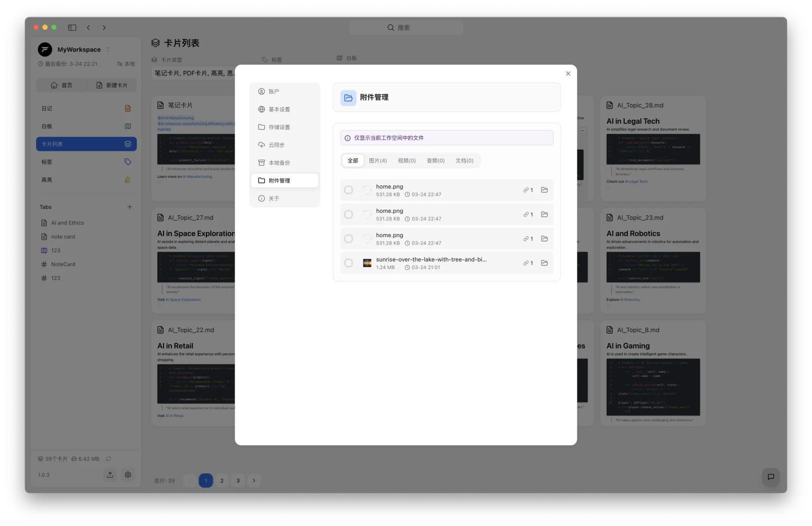Go to page 2 of the card list
This screenshot has height=526, width=812.
[222, 481]
